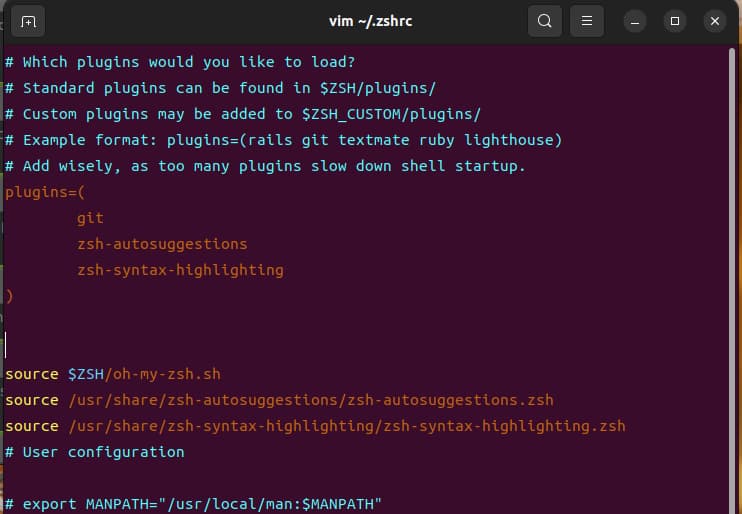Image resolution: width=742 pixels, height=514 pixels.
Task: Click the 'Add wisely' comment line
Action: point(265,166)
